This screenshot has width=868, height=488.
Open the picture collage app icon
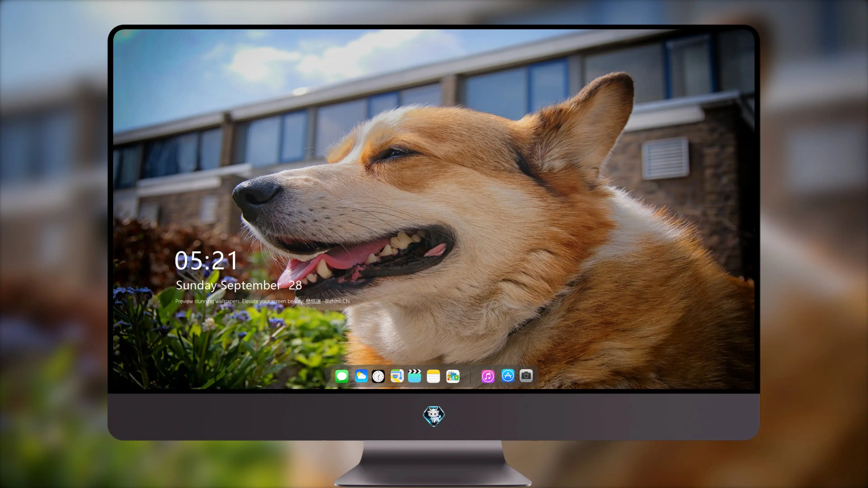[453, 376]
